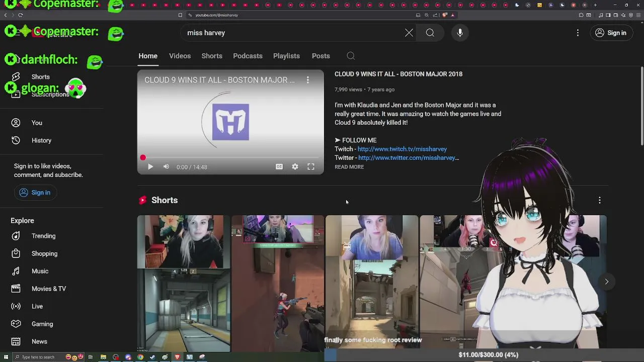Open the Podcasts tab
Image resolution: width=644 pixels, height=362 pixels.
(x=248, y=56)
